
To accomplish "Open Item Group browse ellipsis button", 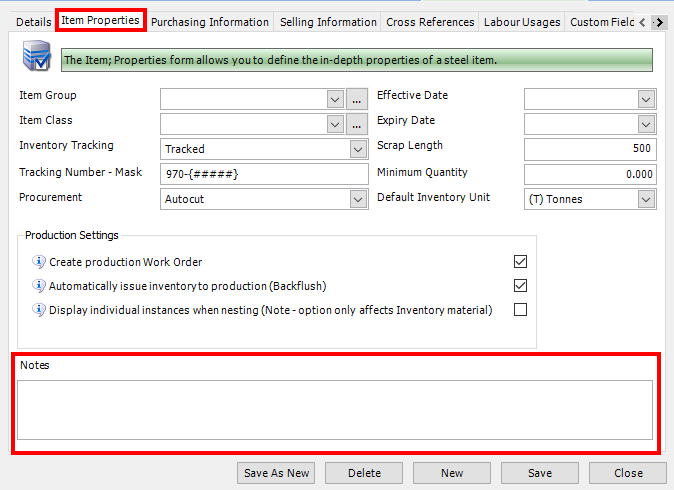I will click(x=358, y=99).
